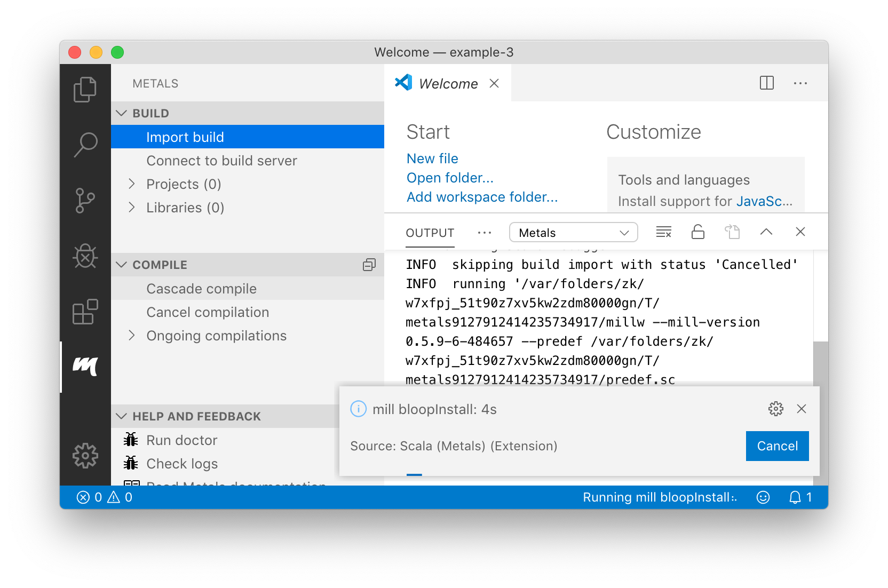888x588 pixels.
Task: Dismiss the mill bloopInstall notification
Action: pyautogui.click(x=802, y=409)
